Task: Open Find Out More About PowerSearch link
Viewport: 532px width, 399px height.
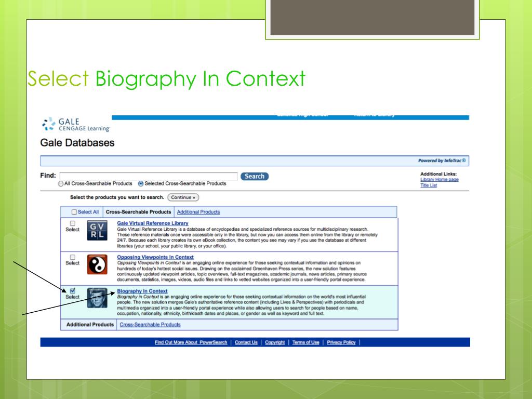Action: (191, 342)
